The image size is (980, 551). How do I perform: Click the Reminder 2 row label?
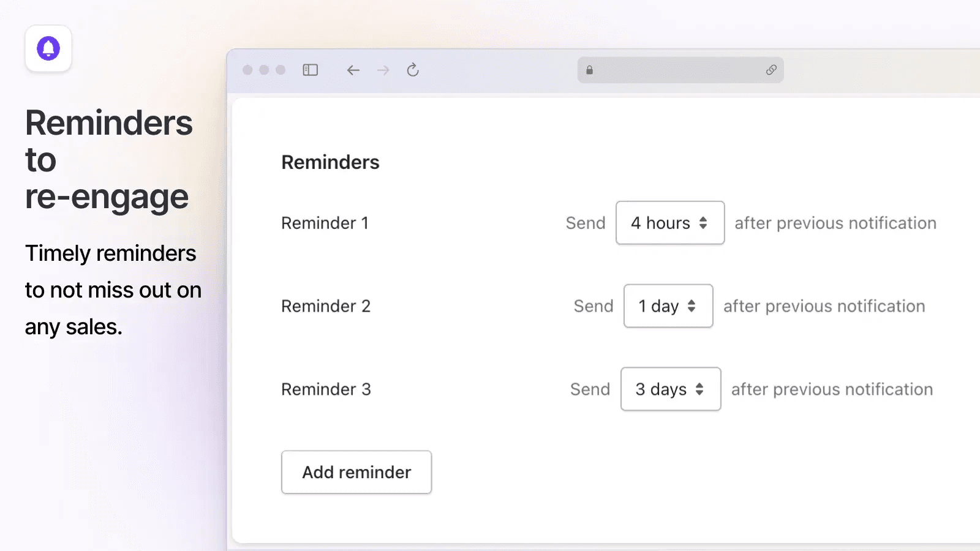click(x=326, y=306)
